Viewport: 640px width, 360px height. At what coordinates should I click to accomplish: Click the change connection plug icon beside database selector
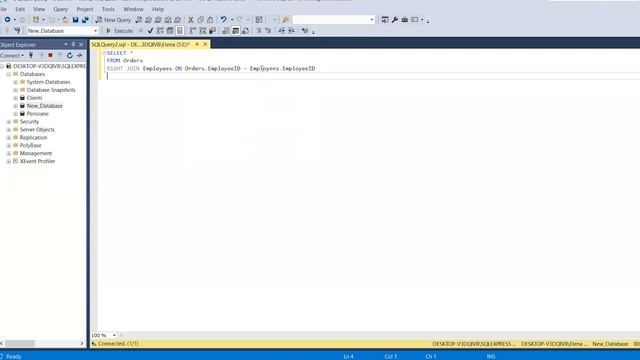click(x=17, y=31)
